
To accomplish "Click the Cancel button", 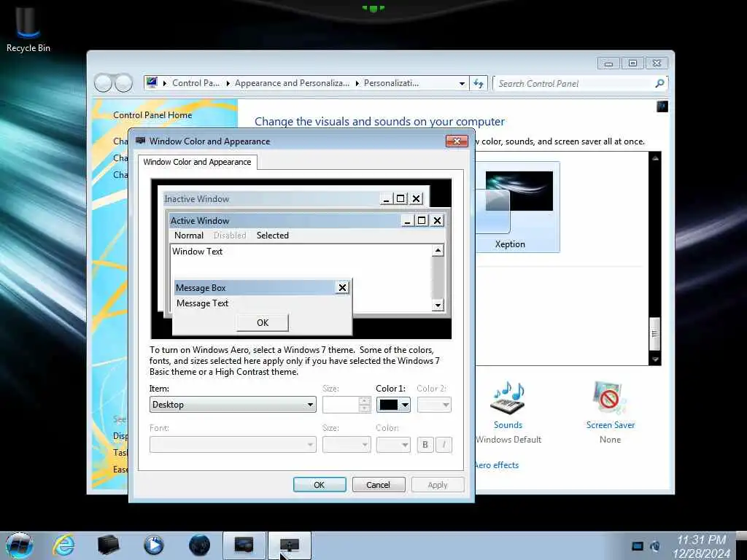I will tap(379, 484).
